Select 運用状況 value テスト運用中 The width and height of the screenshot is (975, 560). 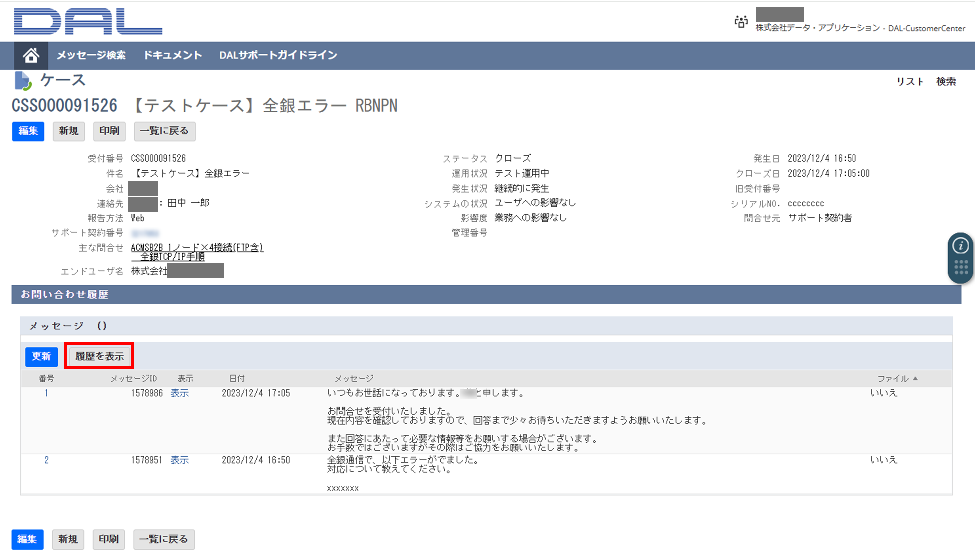click(x=522, y=173)
